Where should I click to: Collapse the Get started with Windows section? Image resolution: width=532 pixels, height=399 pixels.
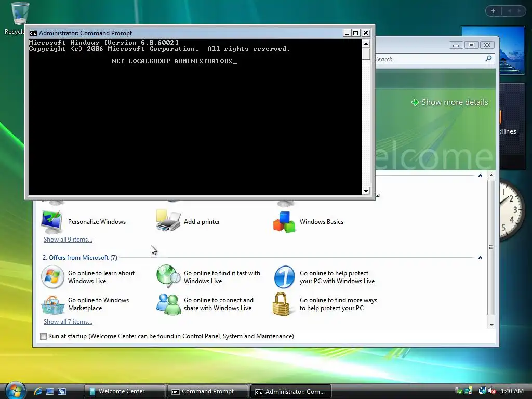pos(480,176)
